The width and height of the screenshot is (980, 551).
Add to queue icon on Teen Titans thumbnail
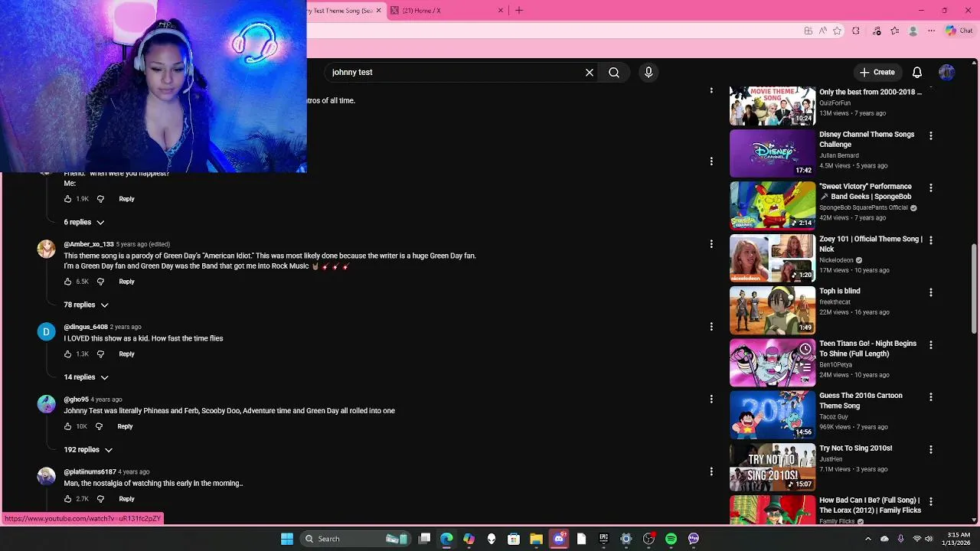805,367
